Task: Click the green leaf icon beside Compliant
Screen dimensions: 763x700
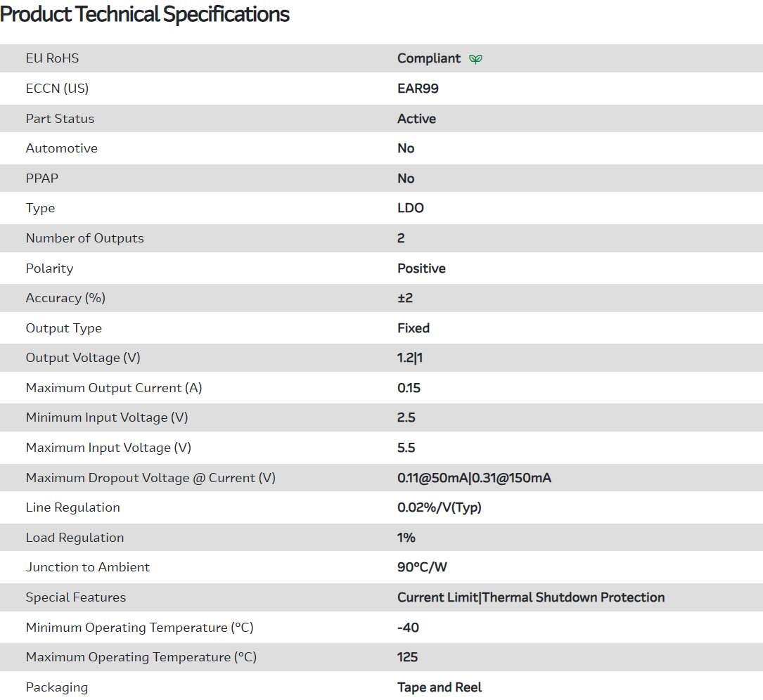Action: (475, 59)
